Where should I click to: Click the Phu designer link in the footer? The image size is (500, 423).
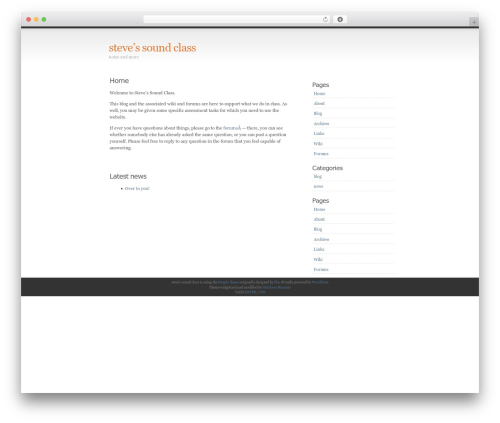pyautogui.click(x=276, y=282)
